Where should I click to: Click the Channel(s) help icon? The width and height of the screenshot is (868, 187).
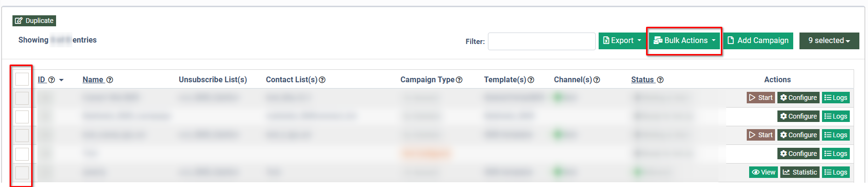tap(597, 80)
